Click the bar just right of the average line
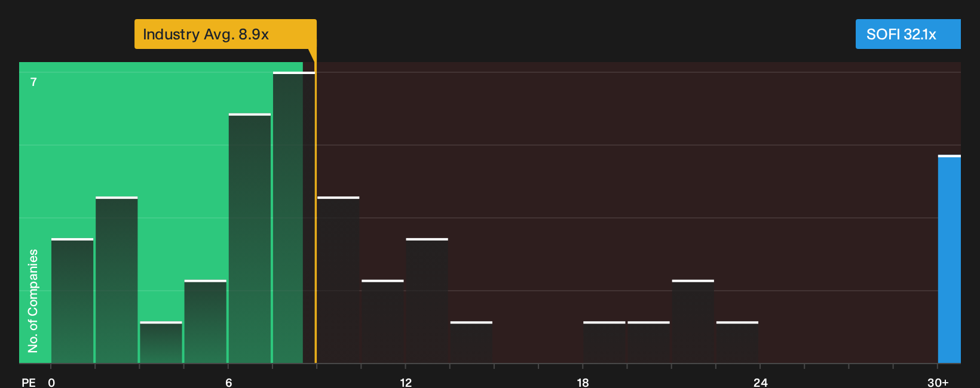The width and height of the screenshot is (980, 388). coord(338,280)
